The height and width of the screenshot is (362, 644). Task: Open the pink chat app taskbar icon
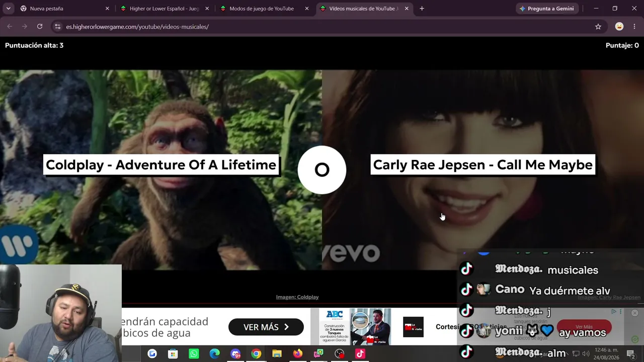[x=318, y=354]
